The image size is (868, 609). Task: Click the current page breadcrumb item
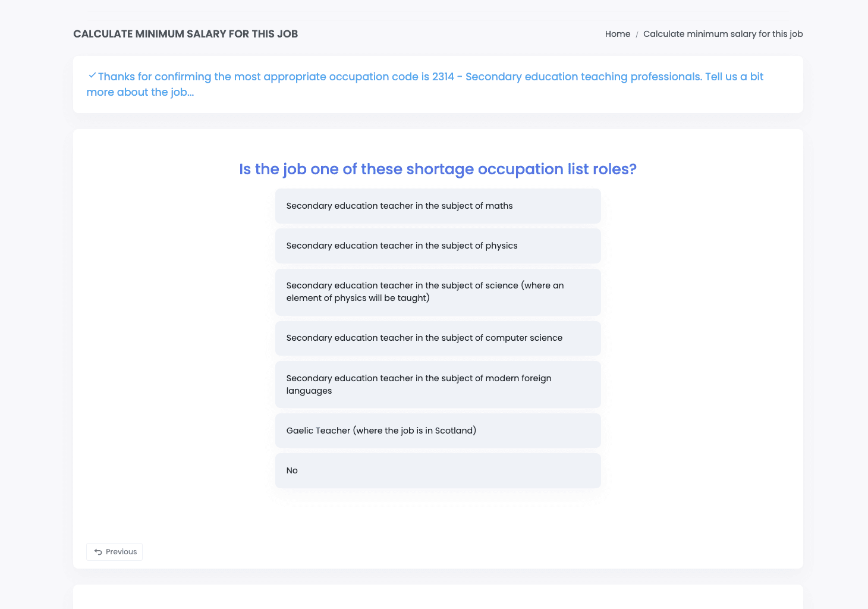[722, 34]
